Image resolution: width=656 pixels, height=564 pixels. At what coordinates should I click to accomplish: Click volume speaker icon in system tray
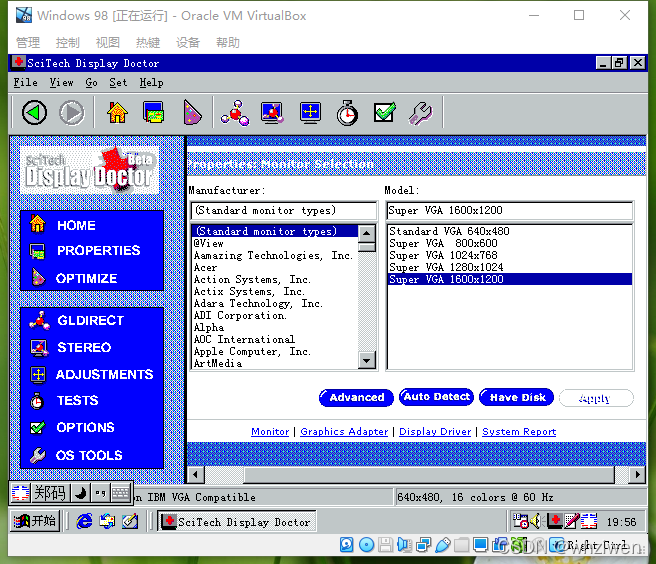click(536, 521)
